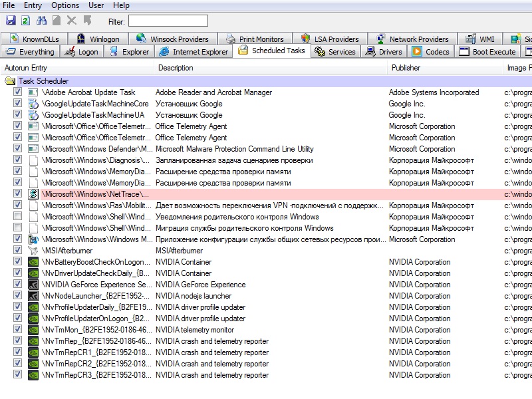The width and height of the screenshot is (532, 399).
Task: Uncheck the Adobe Acrobat Update Task checkbox
Action: (x=17, y=92)
